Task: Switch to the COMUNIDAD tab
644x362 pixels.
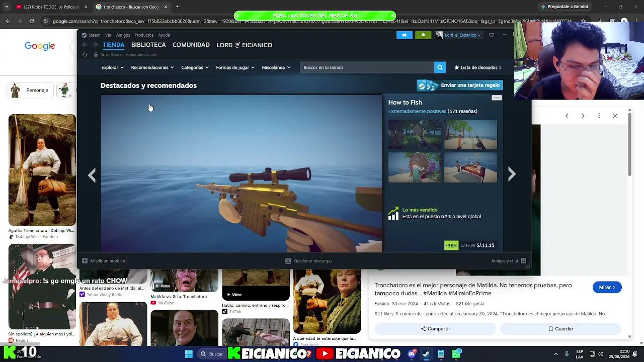Action: (191, 45)
